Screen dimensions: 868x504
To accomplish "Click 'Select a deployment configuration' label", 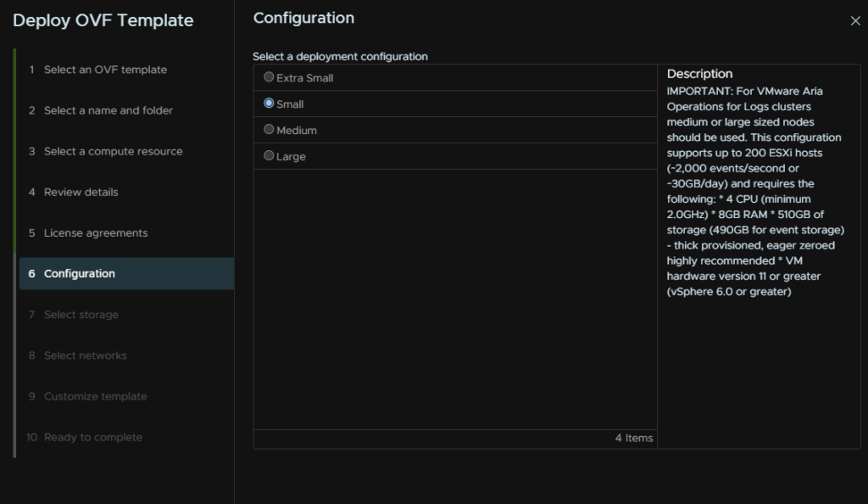I will [340, 57].
